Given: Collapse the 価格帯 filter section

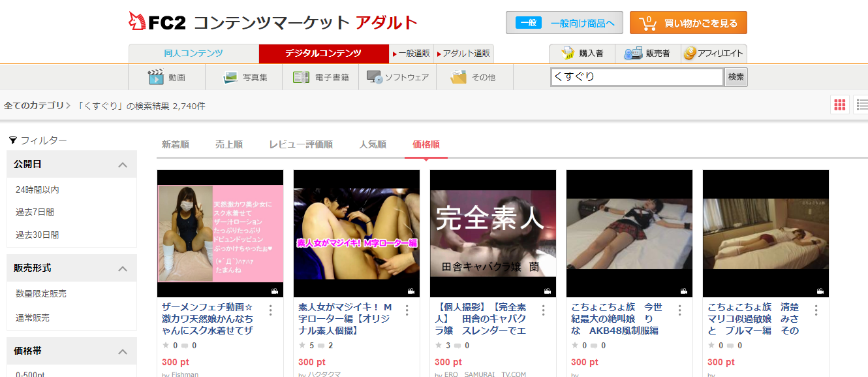Looking at the screenshot, I should (x=121, y=351).
